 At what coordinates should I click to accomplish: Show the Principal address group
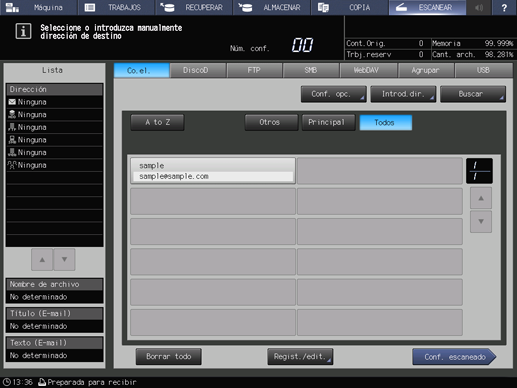[x=328, y=122]
